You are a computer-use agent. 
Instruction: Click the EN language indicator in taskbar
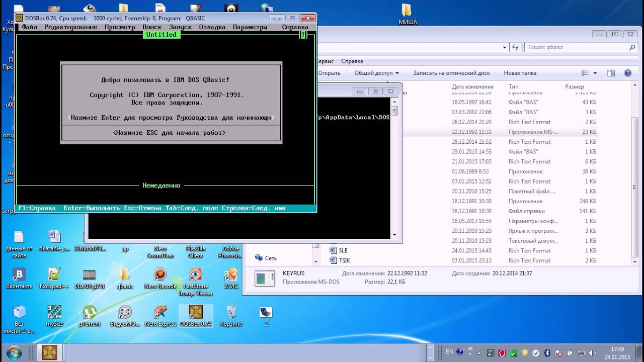coord(449,352)
